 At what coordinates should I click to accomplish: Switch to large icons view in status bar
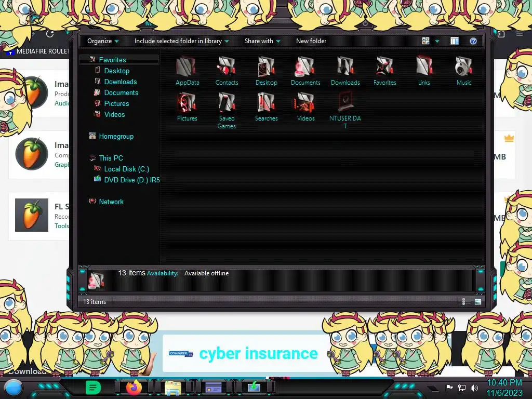pos(478,302)
